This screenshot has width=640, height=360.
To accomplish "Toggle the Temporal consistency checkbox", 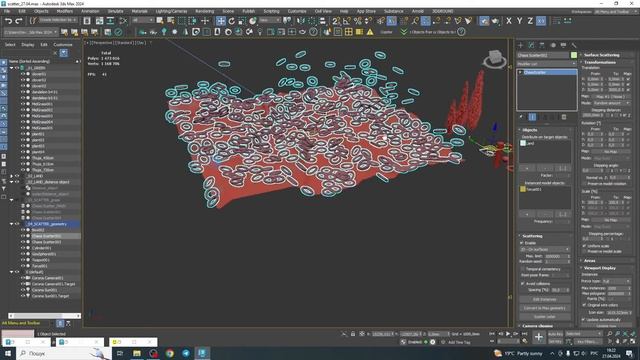I will click(522, 269).
